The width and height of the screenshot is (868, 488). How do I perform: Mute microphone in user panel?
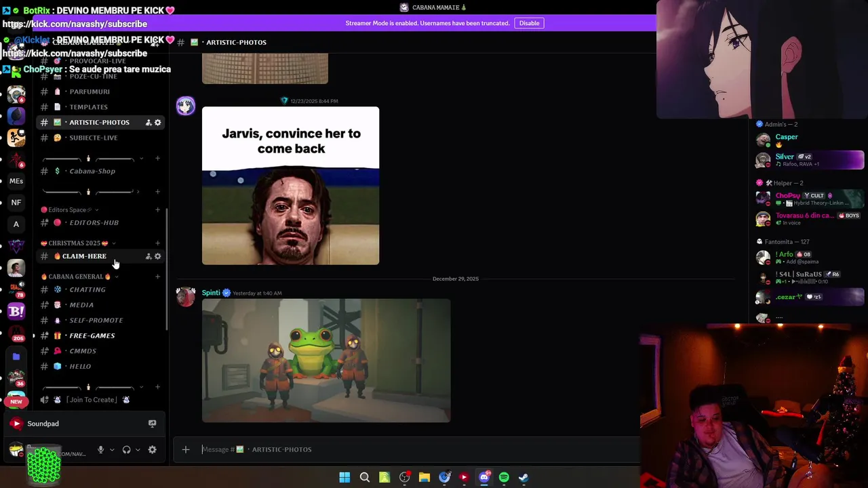pyautogui.click(x=100, y=449)
